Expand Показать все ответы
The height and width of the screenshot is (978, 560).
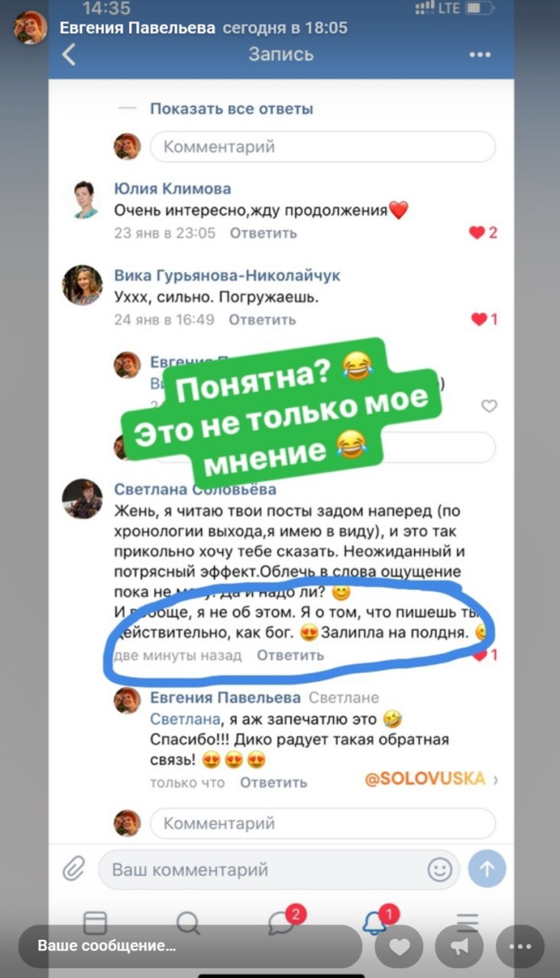231,108
